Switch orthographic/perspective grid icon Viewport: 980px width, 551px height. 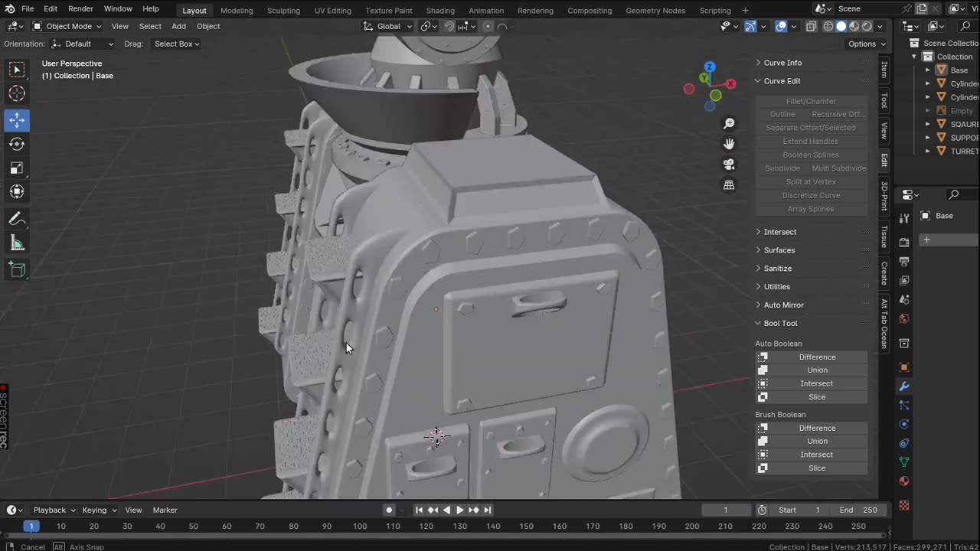pyautogui.click(x=729, y=185)
